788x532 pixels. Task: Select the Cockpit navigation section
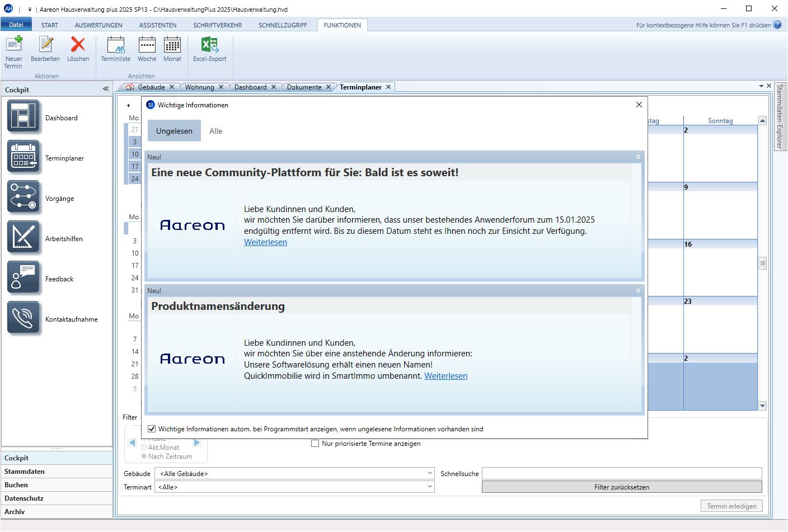[x=57, y=458]
